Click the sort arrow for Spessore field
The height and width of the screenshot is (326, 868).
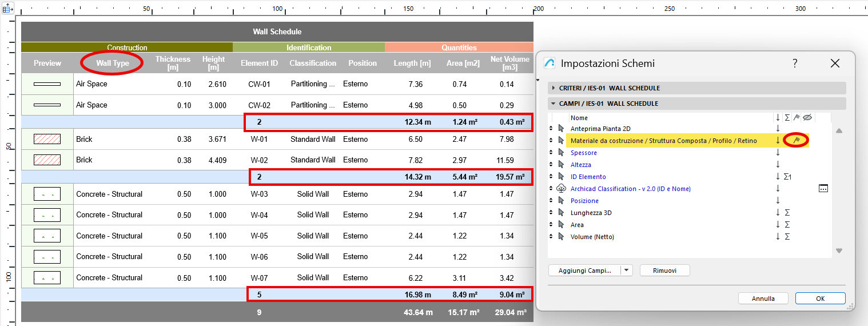click(x=778, y=153)
